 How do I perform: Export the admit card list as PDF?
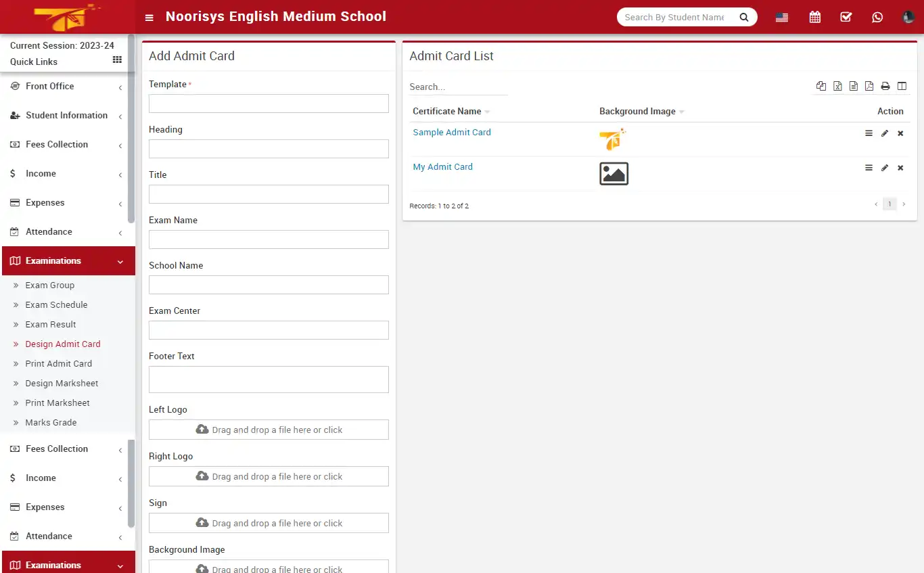(869, 86)
